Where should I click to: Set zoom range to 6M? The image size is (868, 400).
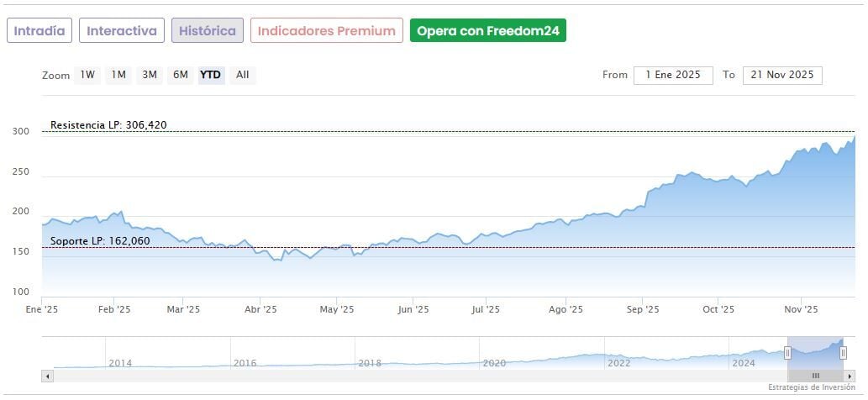(x=181, y=75)
